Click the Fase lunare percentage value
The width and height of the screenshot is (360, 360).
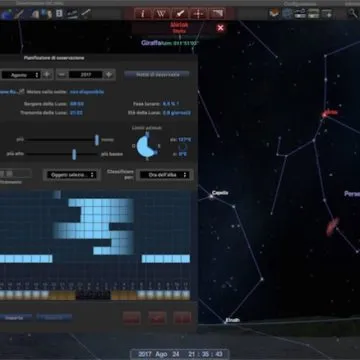(x=171, y=104)
